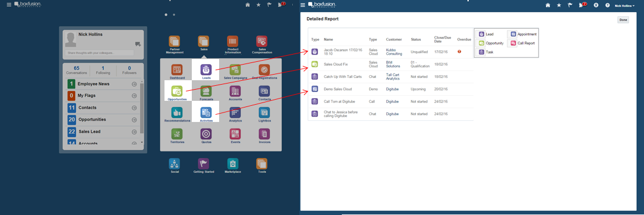Open the Employee News arrow
Screen dimensions: 644x215
coord(134,84)
